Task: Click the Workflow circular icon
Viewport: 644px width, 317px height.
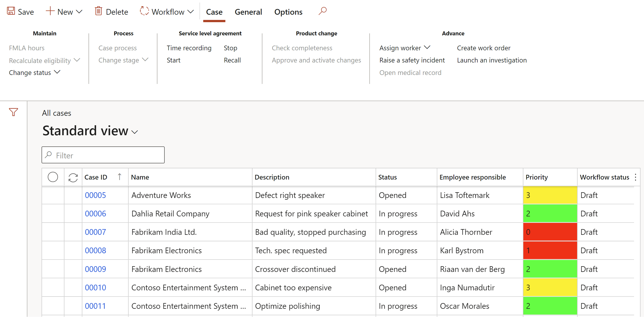Action: pos(144,11)
